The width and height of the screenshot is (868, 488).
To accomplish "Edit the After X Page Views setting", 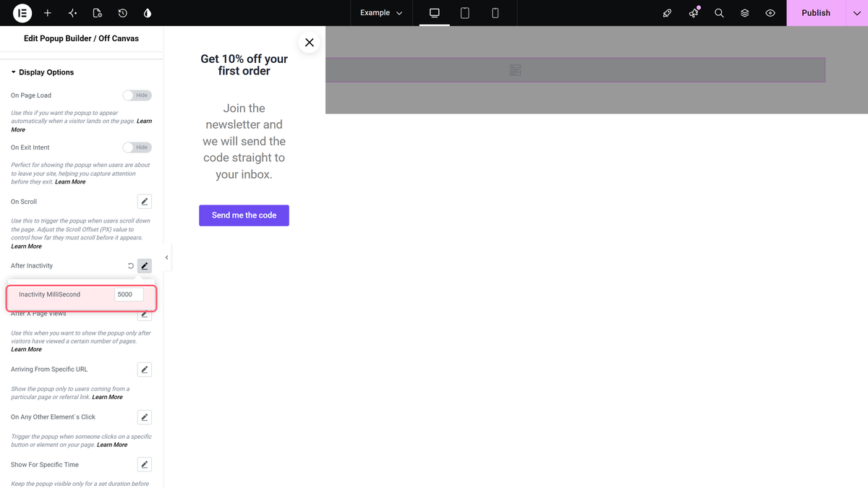I will tap(145, 314).
